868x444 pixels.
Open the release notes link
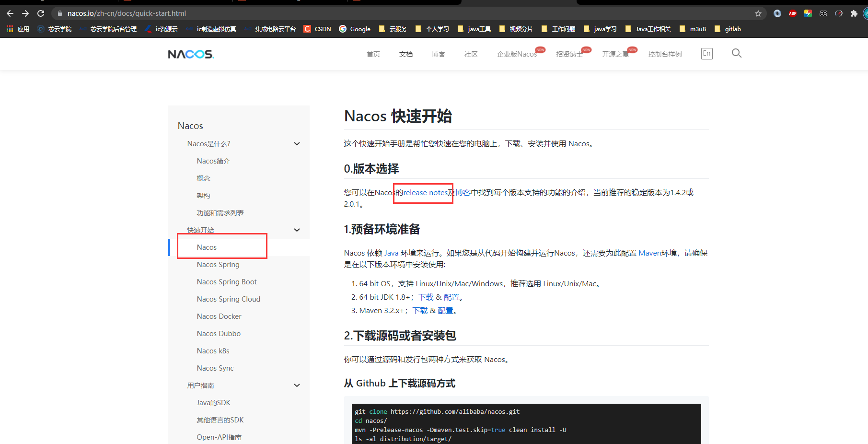tap(426, 192)
